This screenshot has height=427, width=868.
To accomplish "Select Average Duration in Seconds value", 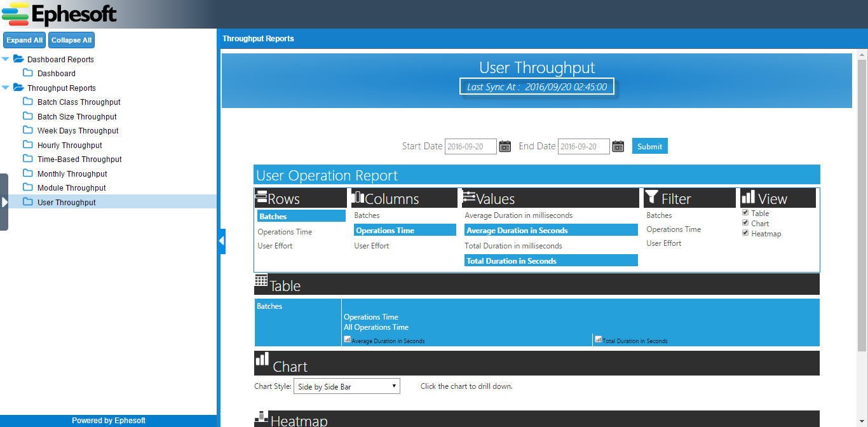I will coord(551,230).
